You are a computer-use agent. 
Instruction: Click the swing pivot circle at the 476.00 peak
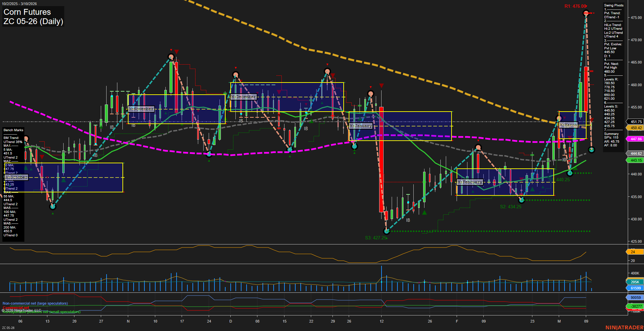coord(586,14)
